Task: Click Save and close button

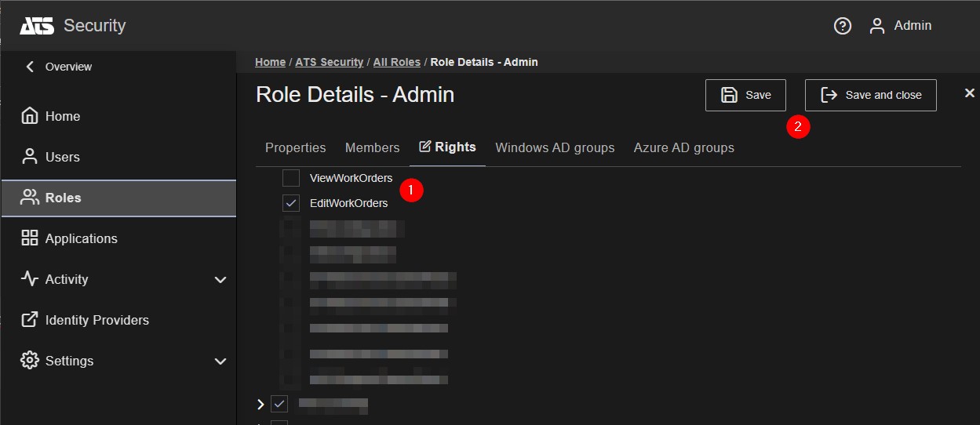Action: [870, 95]
